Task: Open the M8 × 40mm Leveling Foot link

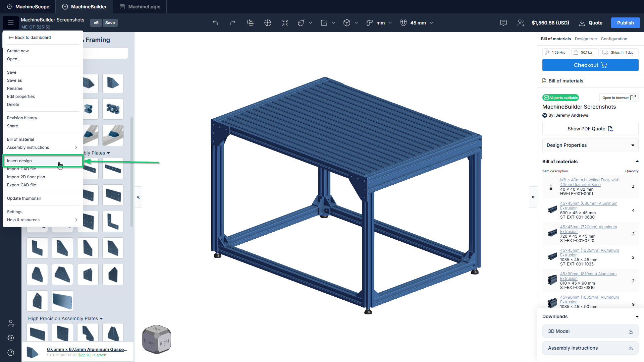Action: click(x=589, y=182)
